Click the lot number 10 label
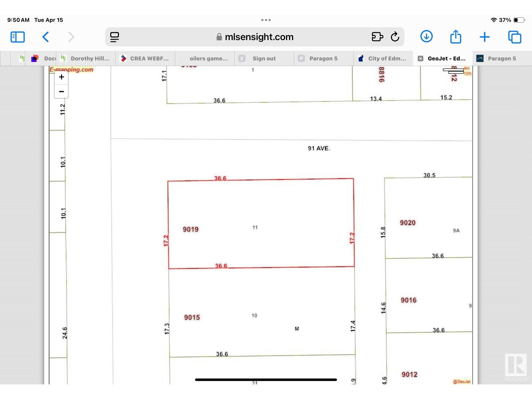Screen dimensions: 532x399 (x=254, y=316)
